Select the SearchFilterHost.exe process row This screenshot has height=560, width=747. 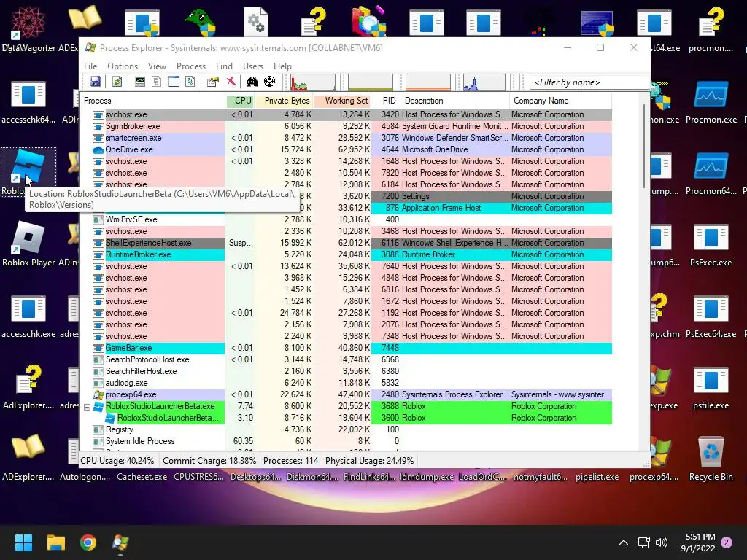point(346,371)
